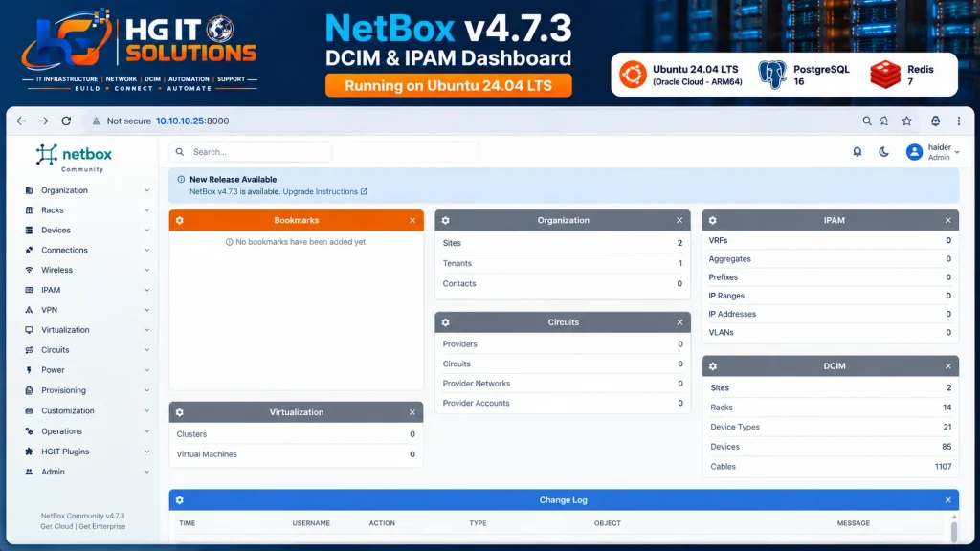Click the browser back arrow

21,121
